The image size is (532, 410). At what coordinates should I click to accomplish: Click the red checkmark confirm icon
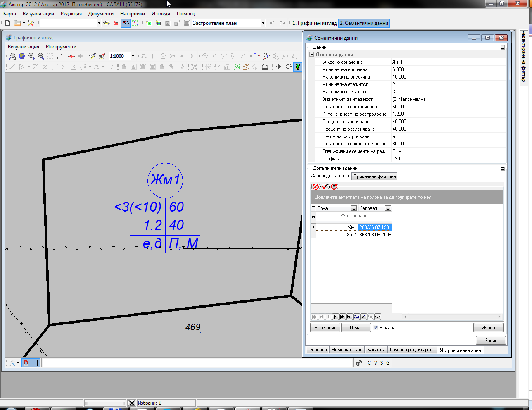(x=325, y=186)
